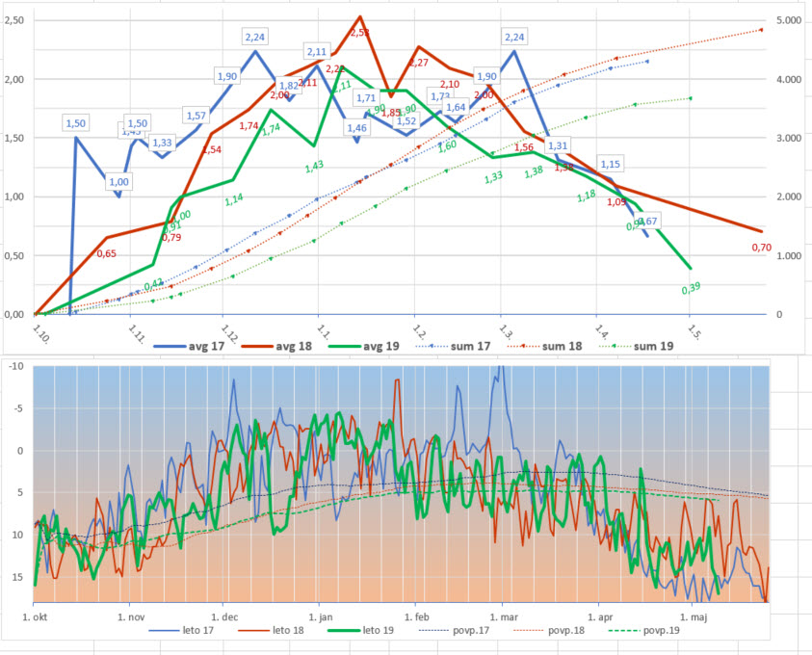Click the right axis value 5.000

point(789,20)
